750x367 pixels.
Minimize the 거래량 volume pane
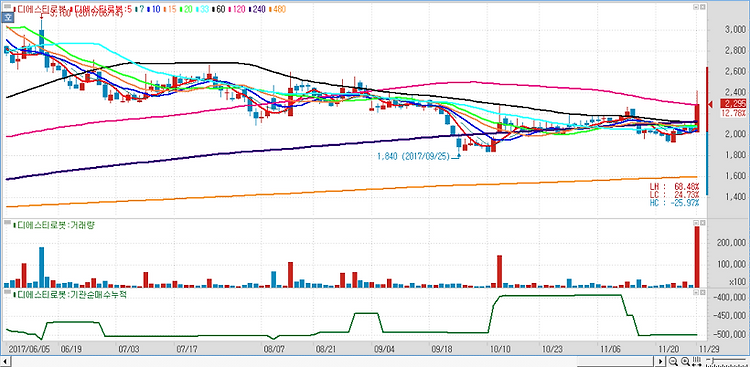click(x=696, y=223)
